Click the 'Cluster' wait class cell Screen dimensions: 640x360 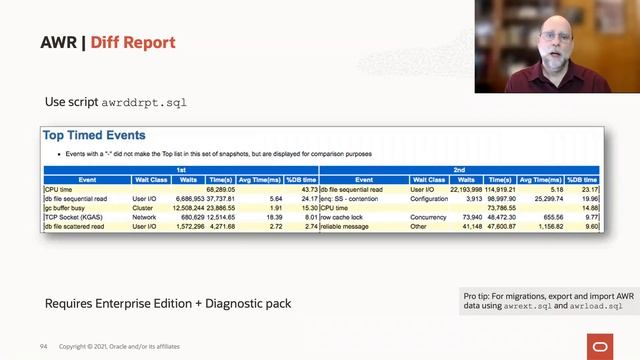click(142, 208)
